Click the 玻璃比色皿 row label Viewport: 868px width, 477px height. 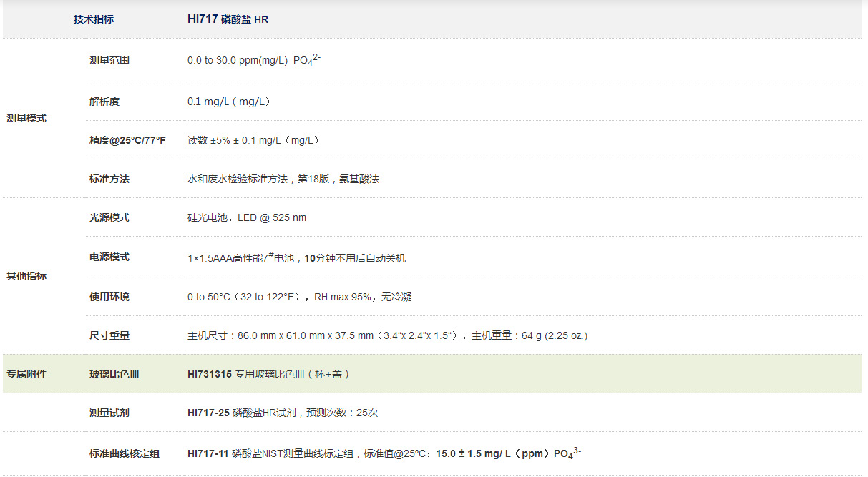114,374
